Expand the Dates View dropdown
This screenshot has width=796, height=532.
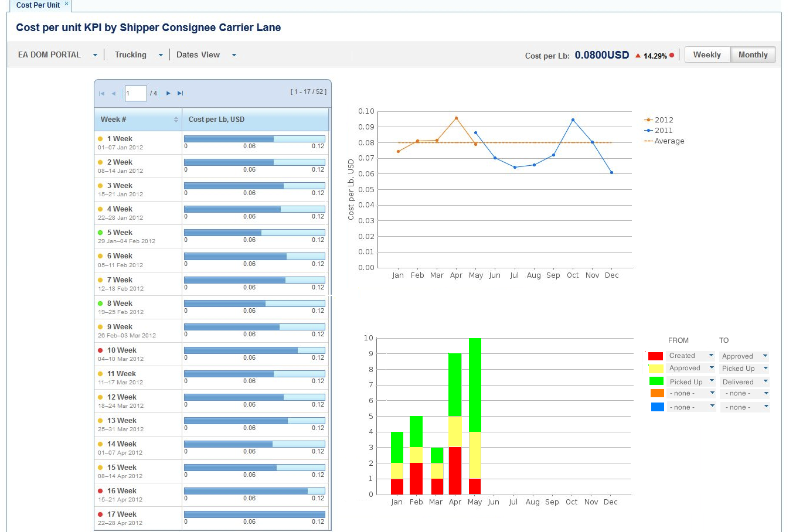[206, 55]
